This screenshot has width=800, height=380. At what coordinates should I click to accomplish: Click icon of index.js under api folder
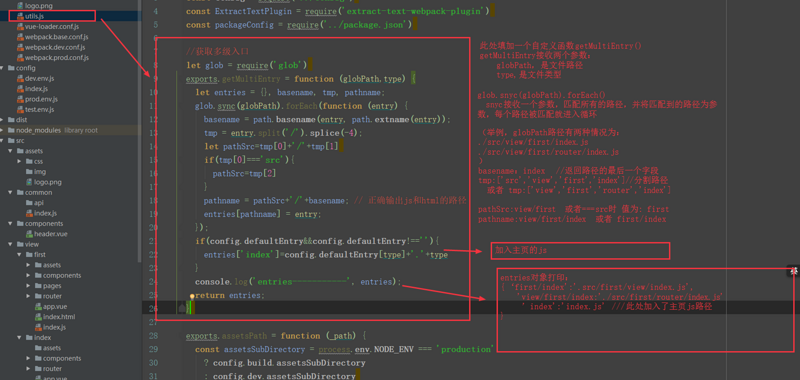tap(30, 213)
